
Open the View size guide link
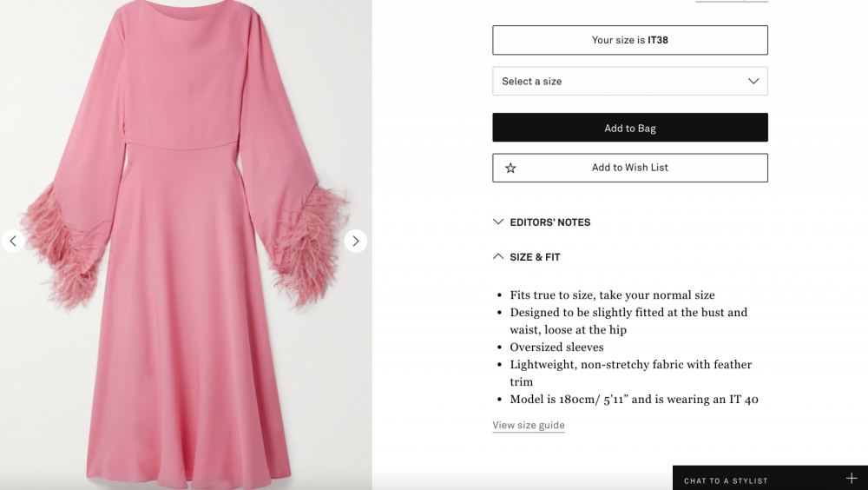pyautogui.click(x=529, y=425)
